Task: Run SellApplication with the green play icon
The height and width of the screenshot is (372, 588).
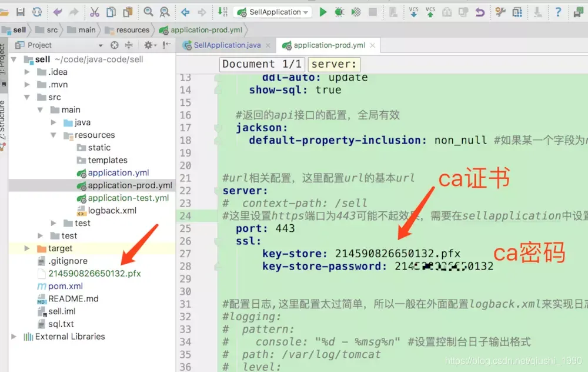Action: [x=322, y=12]
